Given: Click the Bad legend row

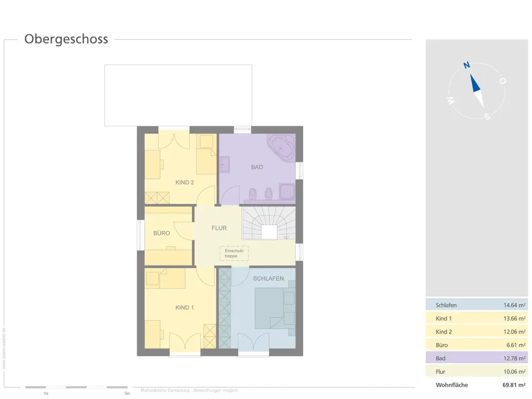Looking at the screenshot, I should [x=477, y=358].
